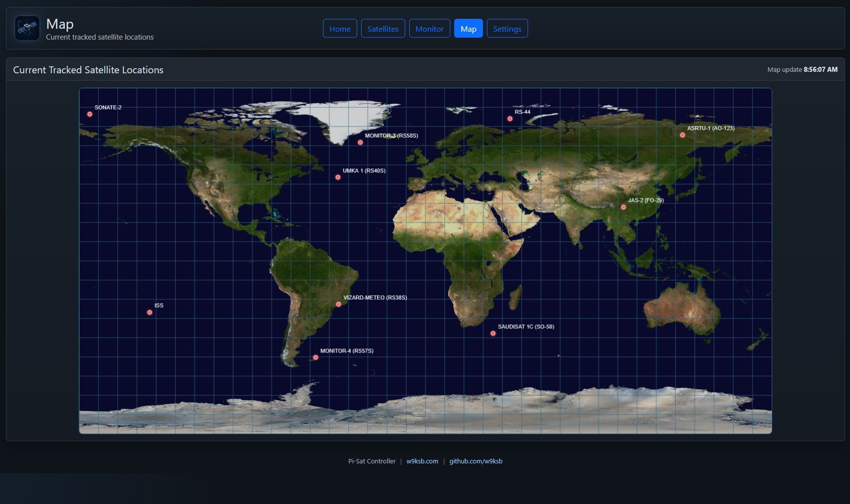Click the Pi-Sat Controller footer text

point(372,461)
